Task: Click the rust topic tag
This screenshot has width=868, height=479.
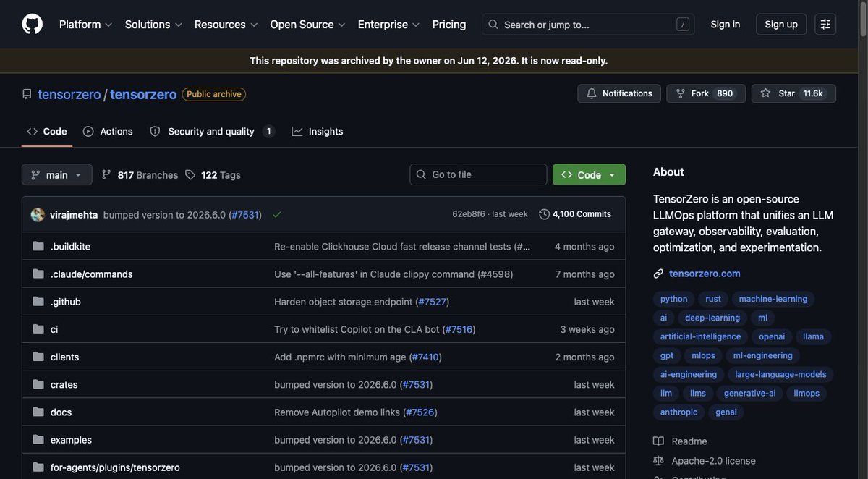Action: pos(713,299)
